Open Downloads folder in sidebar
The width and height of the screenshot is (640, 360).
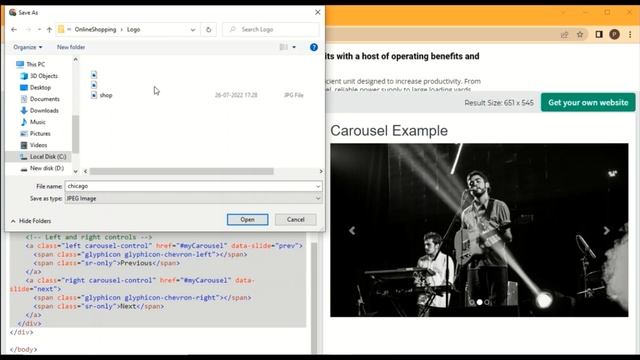[40, 110]
